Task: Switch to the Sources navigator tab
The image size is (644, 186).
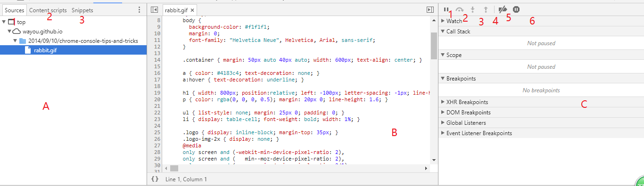Action: [14, 10]
